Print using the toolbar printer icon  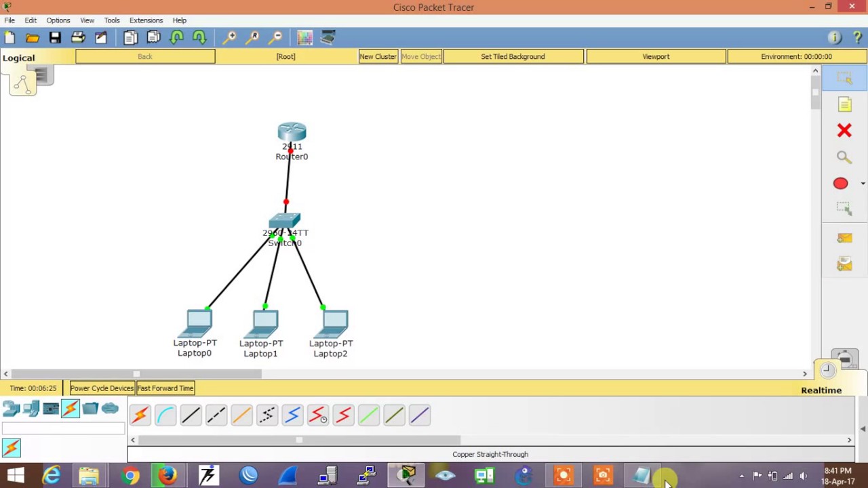pos(78,38)
